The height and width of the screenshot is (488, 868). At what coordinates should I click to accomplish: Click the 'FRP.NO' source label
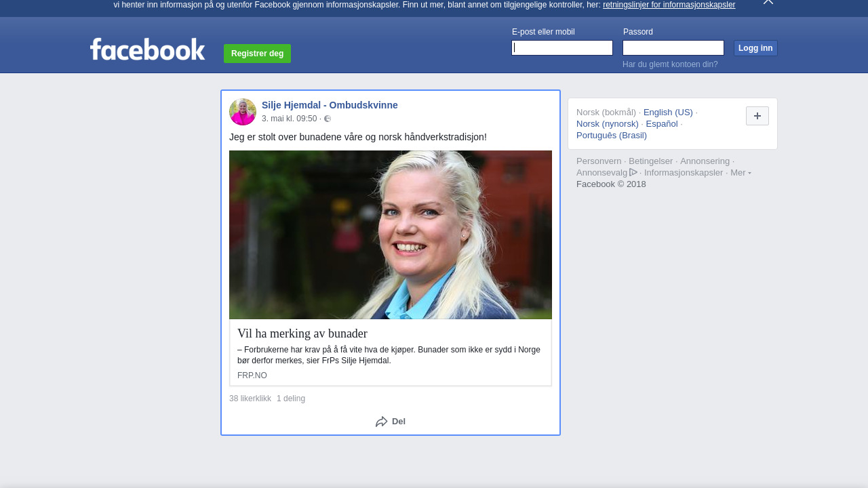click(252, 375)
